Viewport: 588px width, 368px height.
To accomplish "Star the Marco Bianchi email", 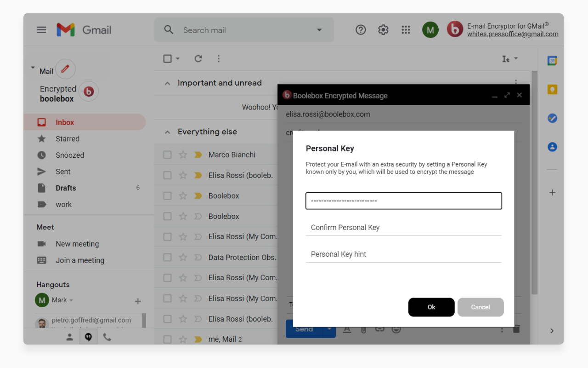I will 183,155.
